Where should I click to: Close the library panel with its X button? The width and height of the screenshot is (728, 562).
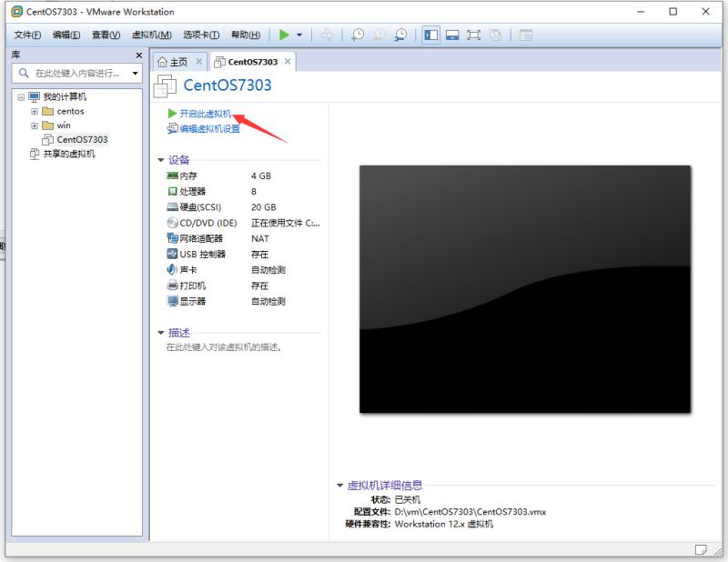tap(139, 55)
